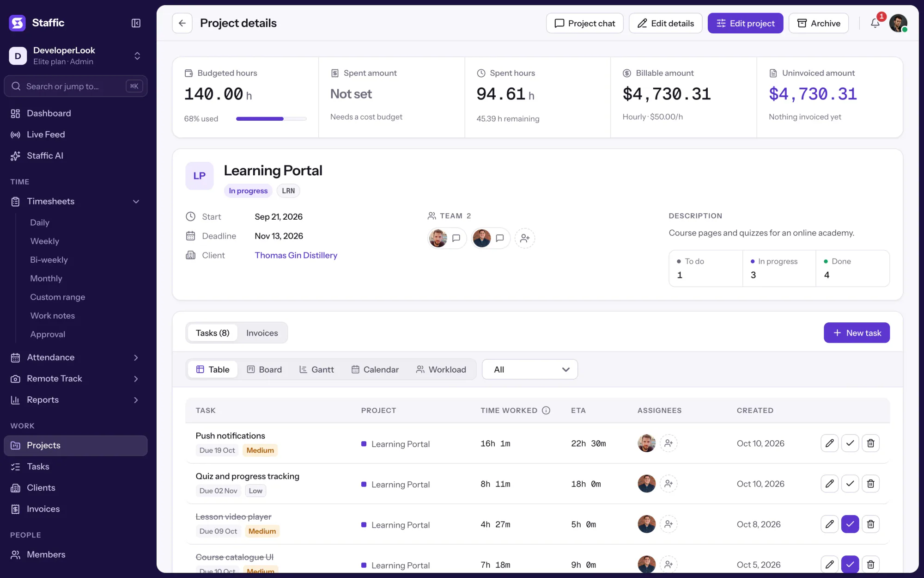Show Time Worked info tooltip icon

[546, 410]
